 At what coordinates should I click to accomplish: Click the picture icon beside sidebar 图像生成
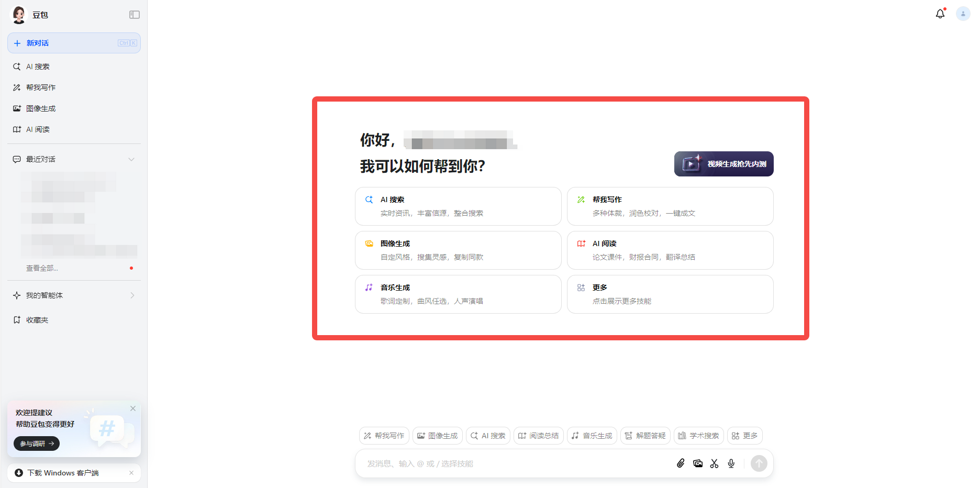[x=17, y=108]
